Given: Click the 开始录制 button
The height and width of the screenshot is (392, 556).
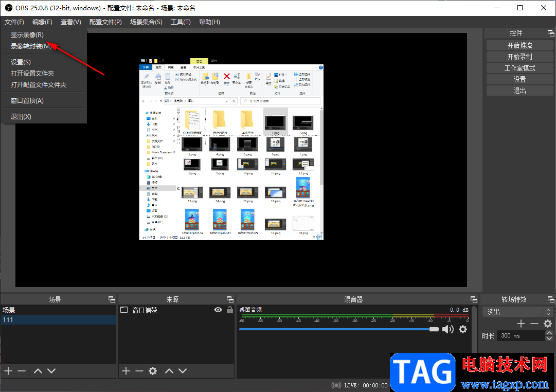Looking at the screenshot, I should click(x=519, y=57).
